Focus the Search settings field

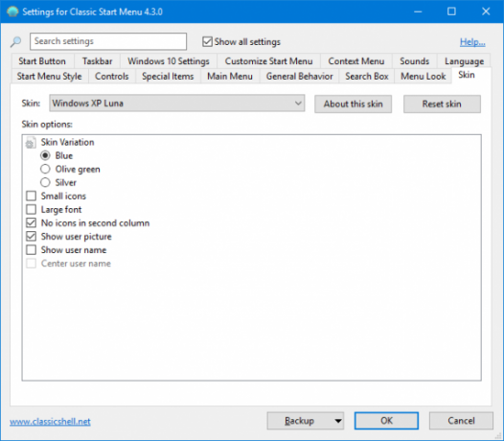pyautogui.click(x=108, y=41)
